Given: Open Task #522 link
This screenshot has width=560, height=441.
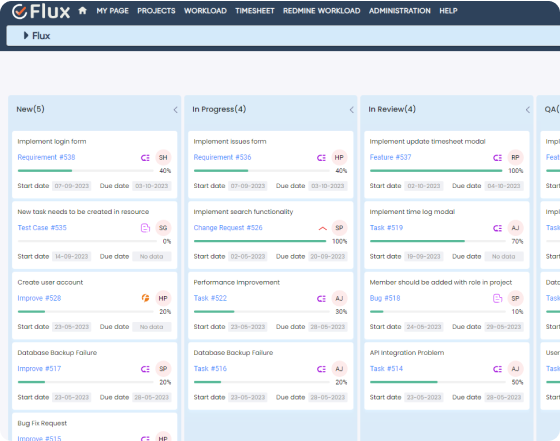Looking at the screenshot, I should (x=210, y=298).
